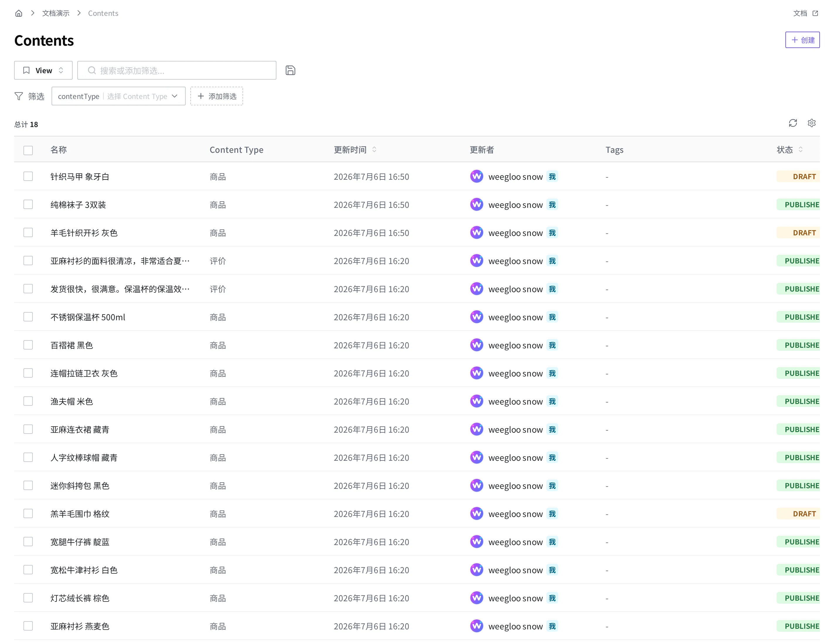
Task: Click avatar in 渔夫帽 米色 row
Action: pyautogui.click(x=476, y=401)
